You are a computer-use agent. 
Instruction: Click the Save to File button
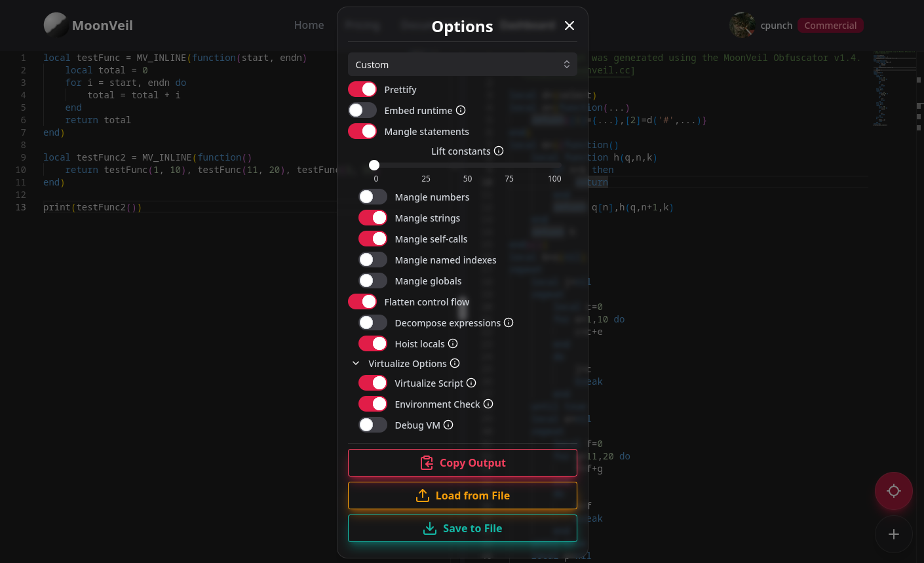(x=463, y=528)
